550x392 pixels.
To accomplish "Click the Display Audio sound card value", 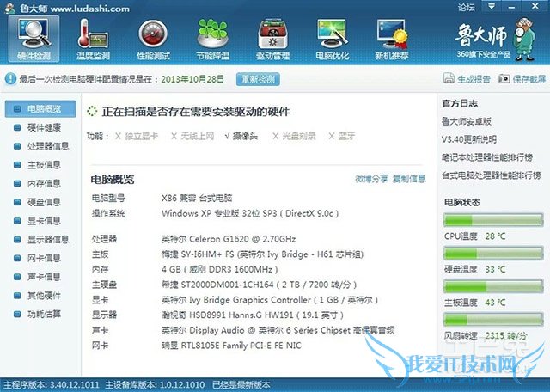I will pyautogui.click(x=278, y=330).
